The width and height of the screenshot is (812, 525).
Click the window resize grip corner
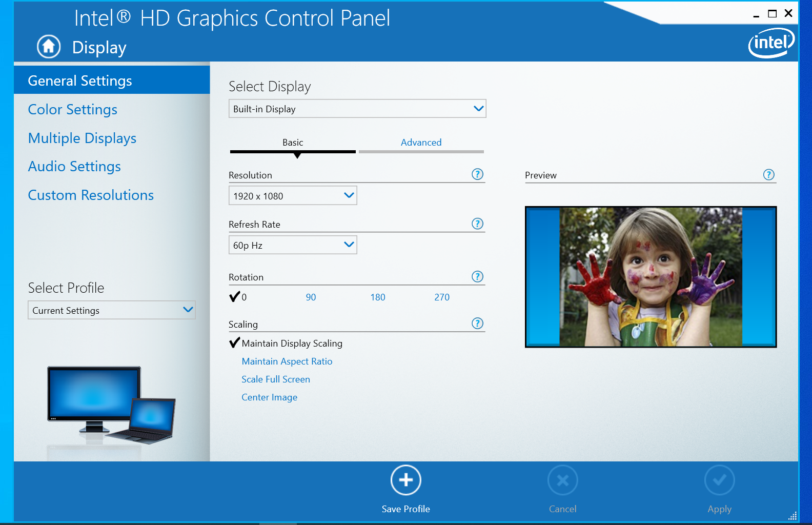(793, 516)
